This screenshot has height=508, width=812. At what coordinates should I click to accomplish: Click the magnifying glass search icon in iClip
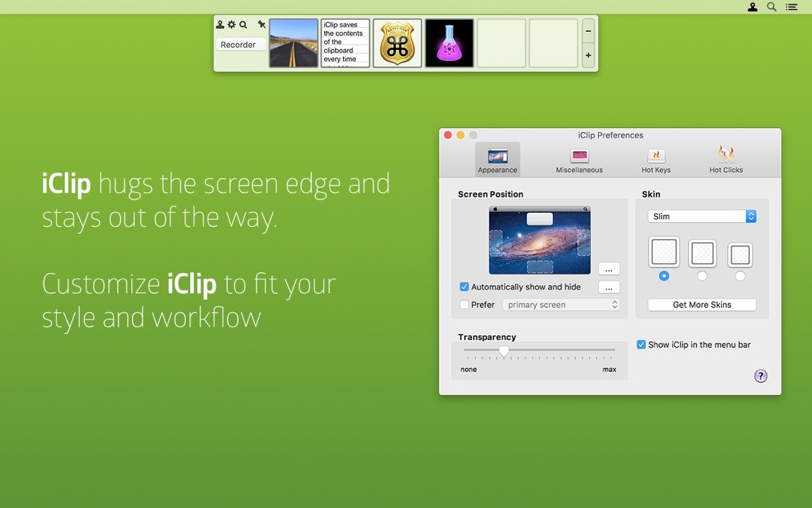click(x=244, y=24)
